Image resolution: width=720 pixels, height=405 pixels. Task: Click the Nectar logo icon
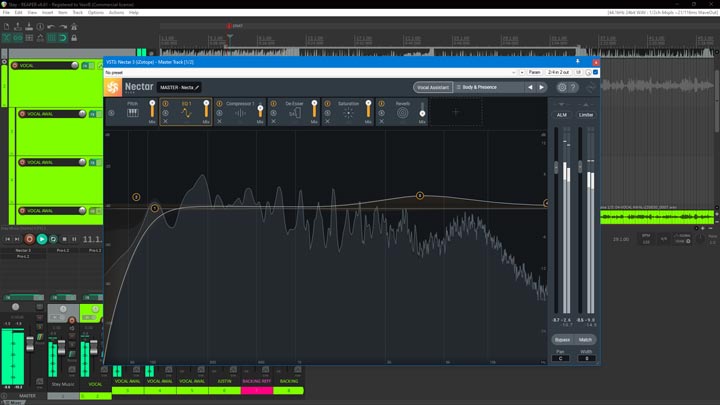(113, 87)
